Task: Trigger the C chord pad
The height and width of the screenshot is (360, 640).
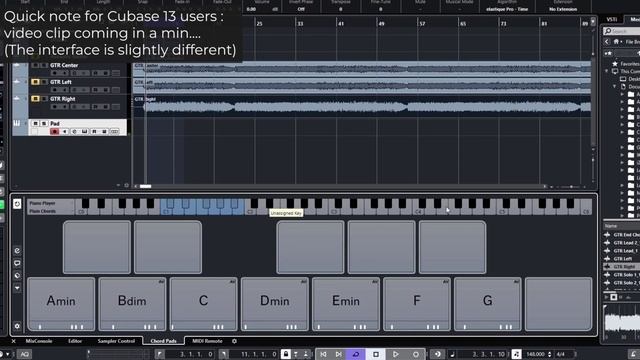Action: coord(203,304)
